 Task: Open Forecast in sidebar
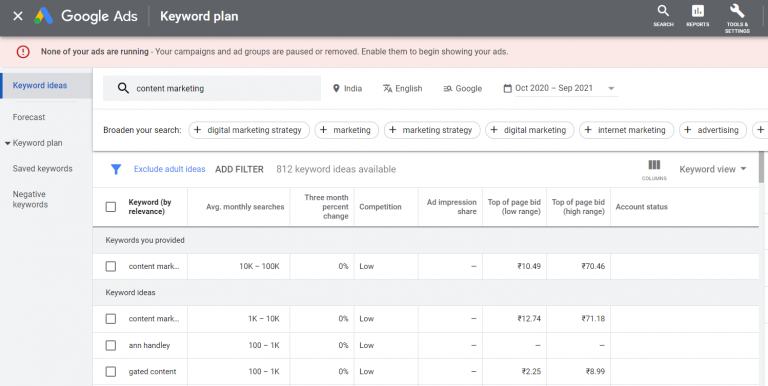coord(29,117)
